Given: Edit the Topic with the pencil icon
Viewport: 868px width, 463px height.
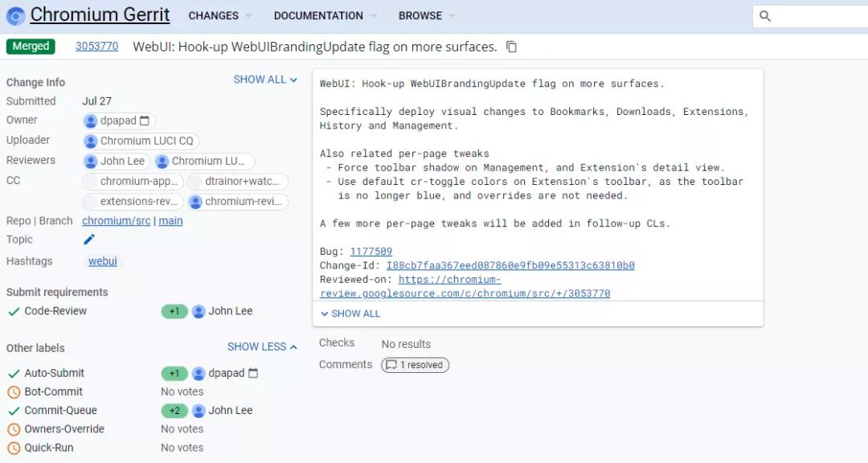Looking at the screenshot, I should point(88,240).
